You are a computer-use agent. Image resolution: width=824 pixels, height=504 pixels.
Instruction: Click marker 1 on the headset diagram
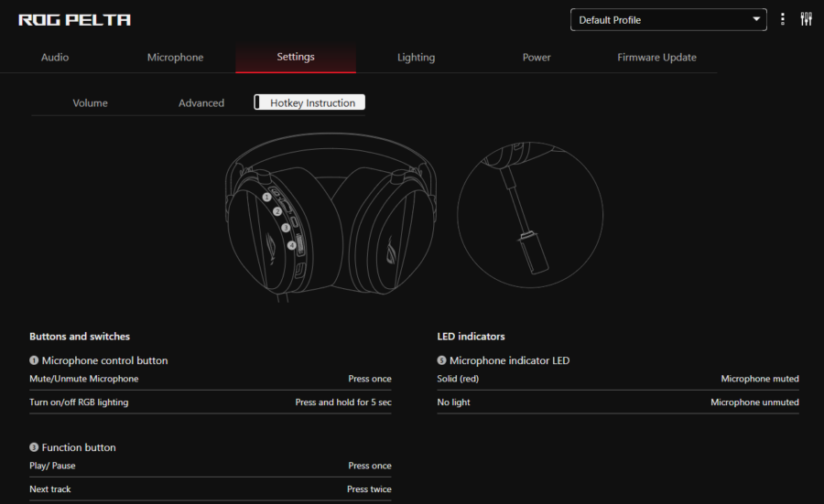[x=267, y=197]
